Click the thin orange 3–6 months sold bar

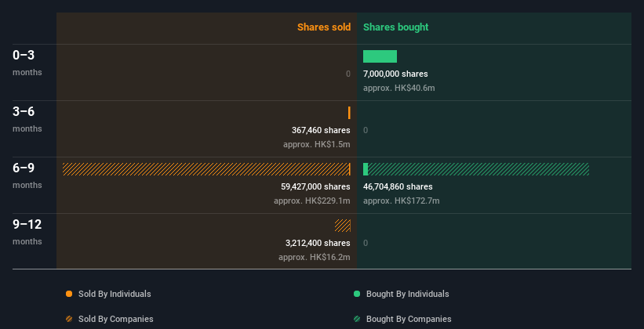349,113
